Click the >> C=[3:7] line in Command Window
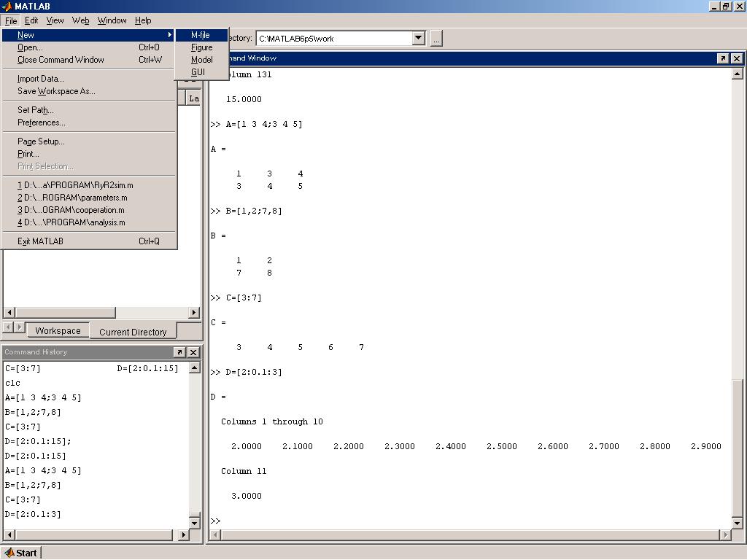Screen dimensions: 747x560 (236, 297)
